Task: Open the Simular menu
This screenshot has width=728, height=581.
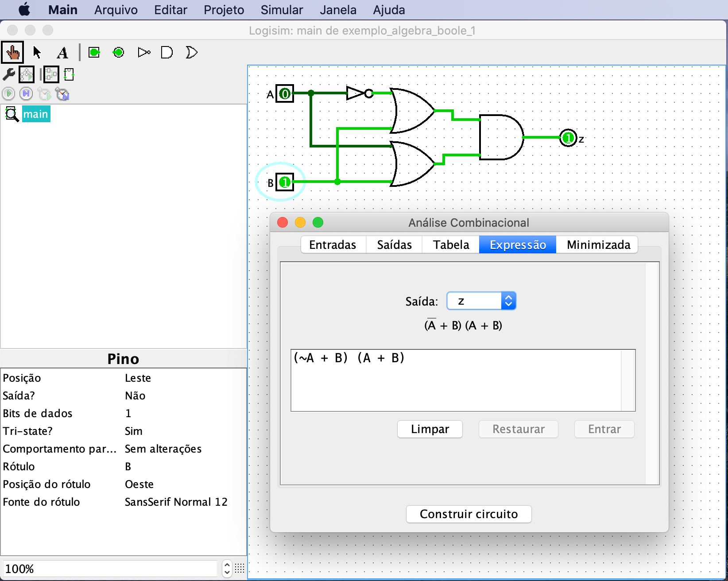Action: 282,10
